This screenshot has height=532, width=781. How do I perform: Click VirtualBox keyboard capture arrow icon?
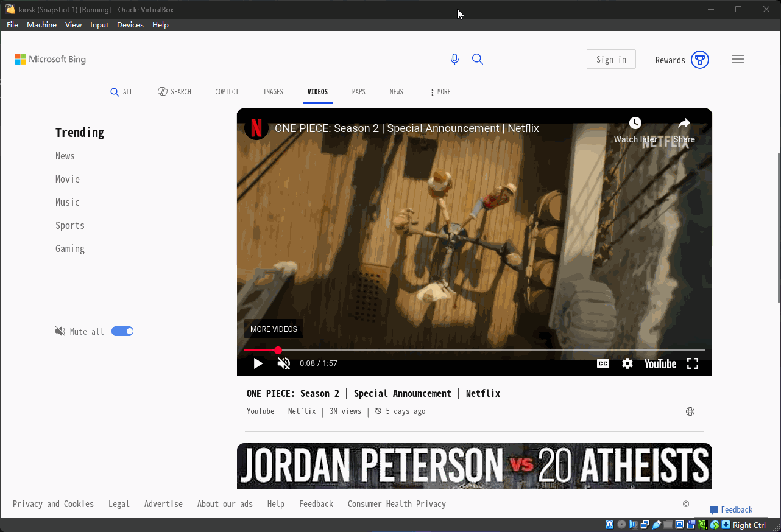[x=726, y=525]
